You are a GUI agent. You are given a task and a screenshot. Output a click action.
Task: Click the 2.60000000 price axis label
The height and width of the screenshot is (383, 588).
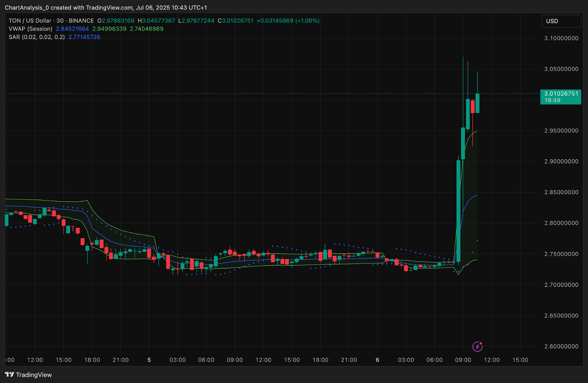[x=561, y=346]
